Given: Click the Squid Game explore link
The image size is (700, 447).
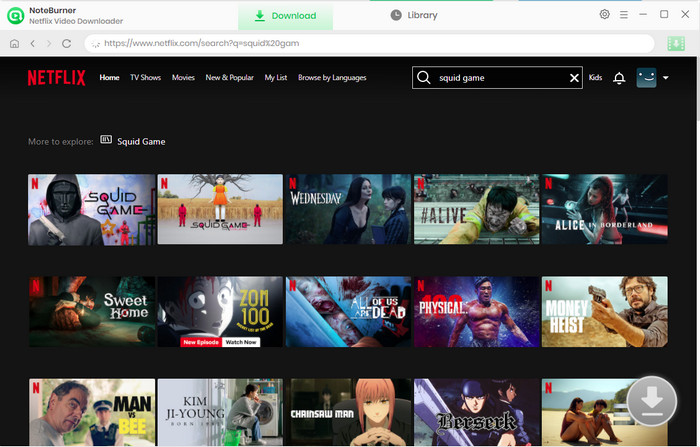Looking at the screenshot, I should click(x=141, y=142).
